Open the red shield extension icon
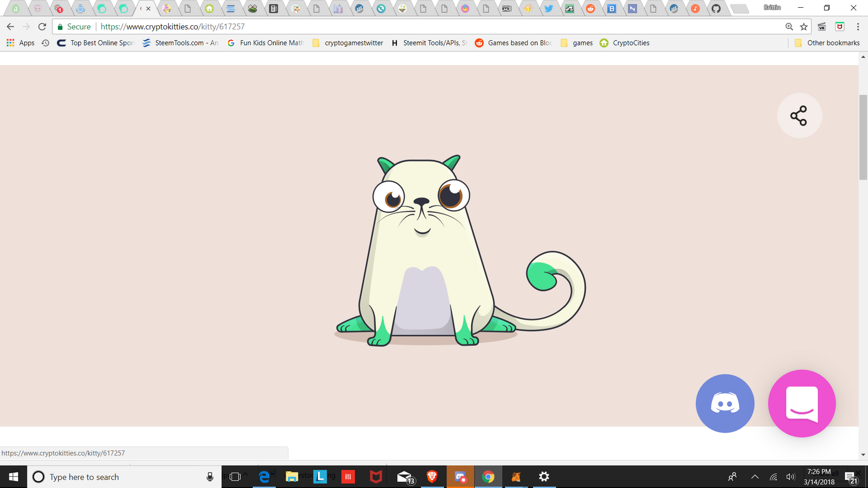This screenshot has height=488, width=868. [840, 26]
